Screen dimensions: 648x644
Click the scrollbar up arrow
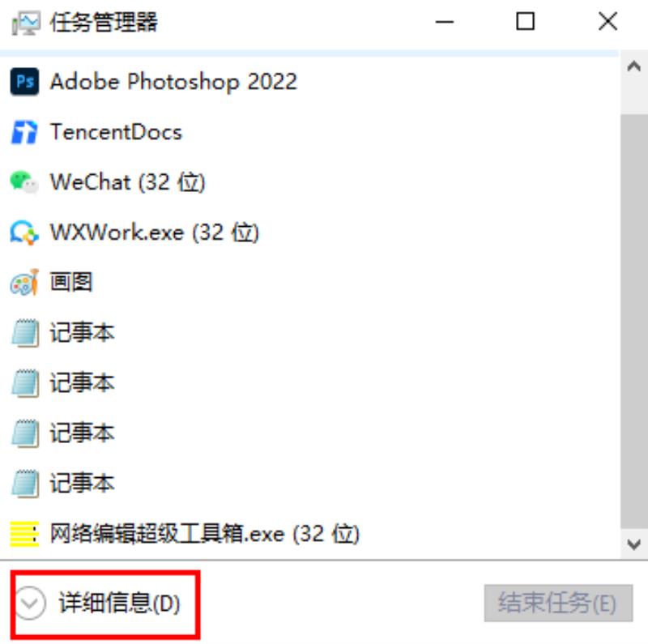pyautogui.click(x=634, y=66)
